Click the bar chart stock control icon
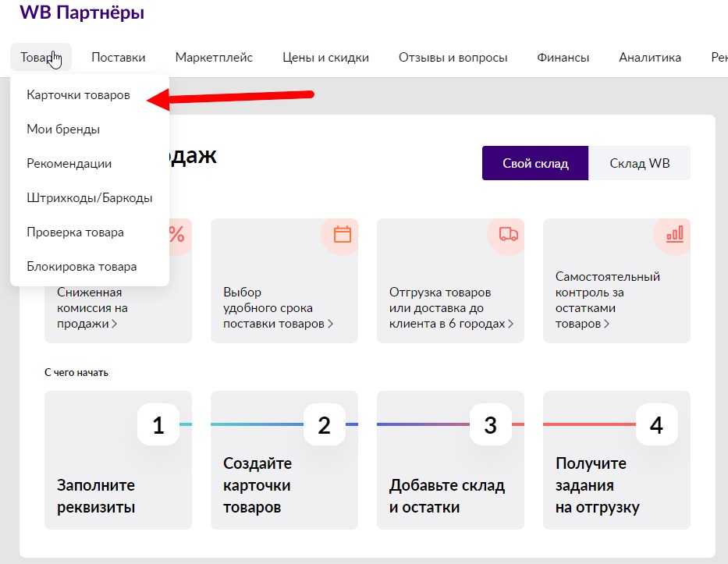The width and height of the screenshot is (728, 564). click(x=673, y=234)
